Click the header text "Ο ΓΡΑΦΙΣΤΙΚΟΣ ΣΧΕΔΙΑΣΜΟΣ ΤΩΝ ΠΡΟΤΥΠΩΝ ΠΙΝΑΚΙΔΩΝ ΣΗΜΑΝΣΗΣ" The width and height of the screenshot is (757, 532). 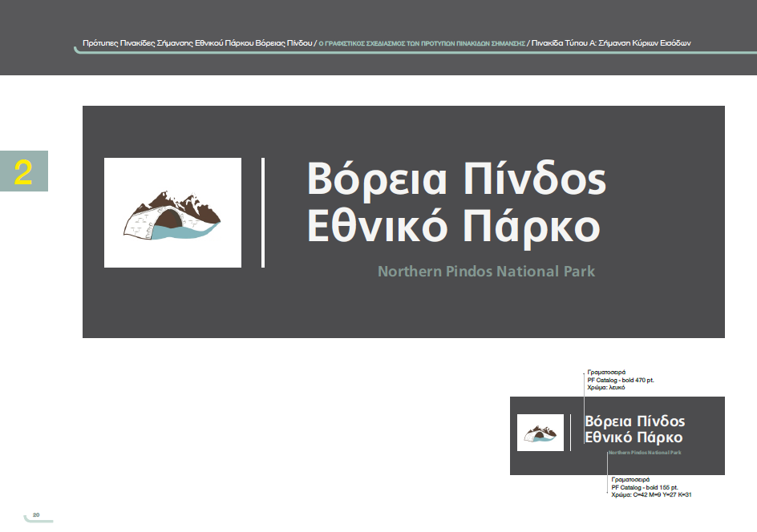[x=422, y=43]
